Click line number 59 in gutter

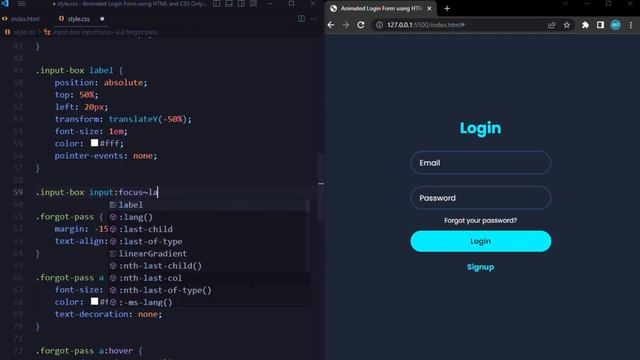tap(18, 192)
